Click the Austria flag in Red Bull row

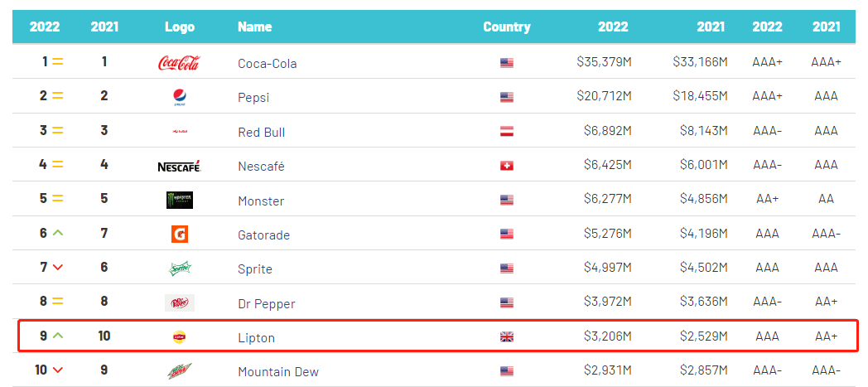507,132
